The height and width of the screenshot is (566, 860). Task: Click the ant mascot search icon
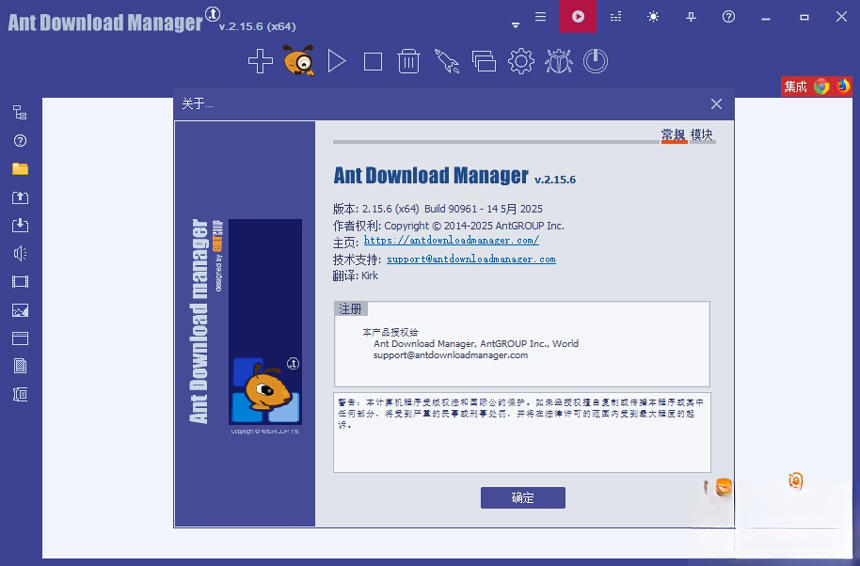298,62
